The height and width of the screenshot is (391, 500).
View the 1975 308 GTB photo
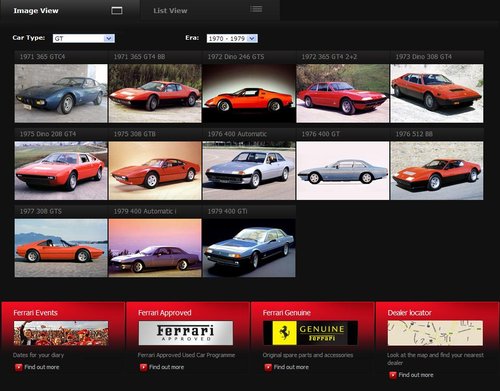tap(155, 171)
